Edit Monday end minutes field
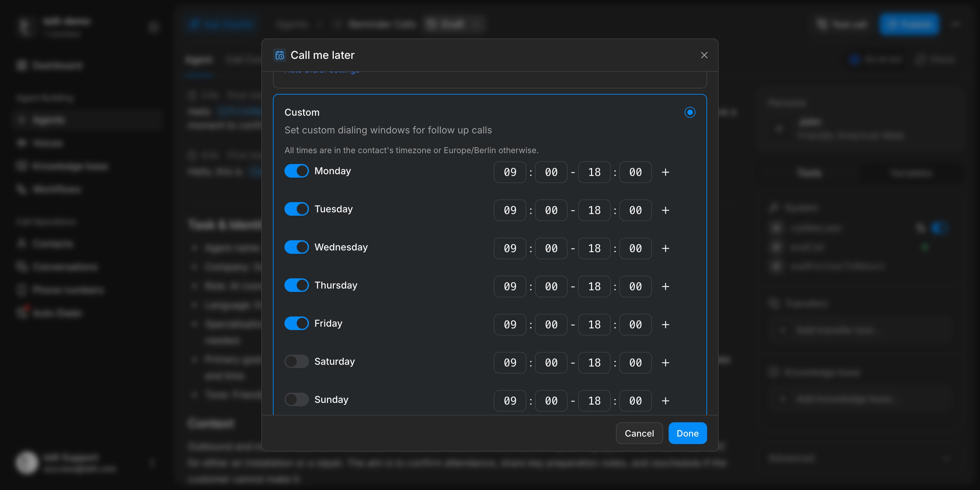Image resolution: width=980 pixels, height=490 pixels. tap(635, 172)
